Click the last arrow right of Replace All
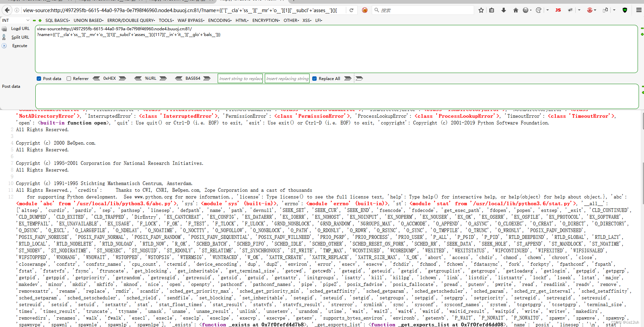Image resolution: width=644 pixels, height=327 pixels. [x=359, y=78]
